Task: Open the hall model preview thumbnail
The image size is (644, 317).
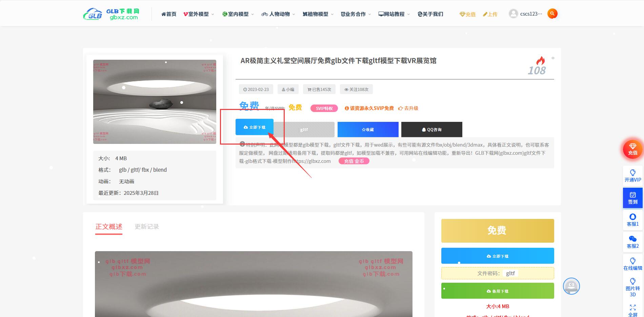Action: click(x=155, y=102)
